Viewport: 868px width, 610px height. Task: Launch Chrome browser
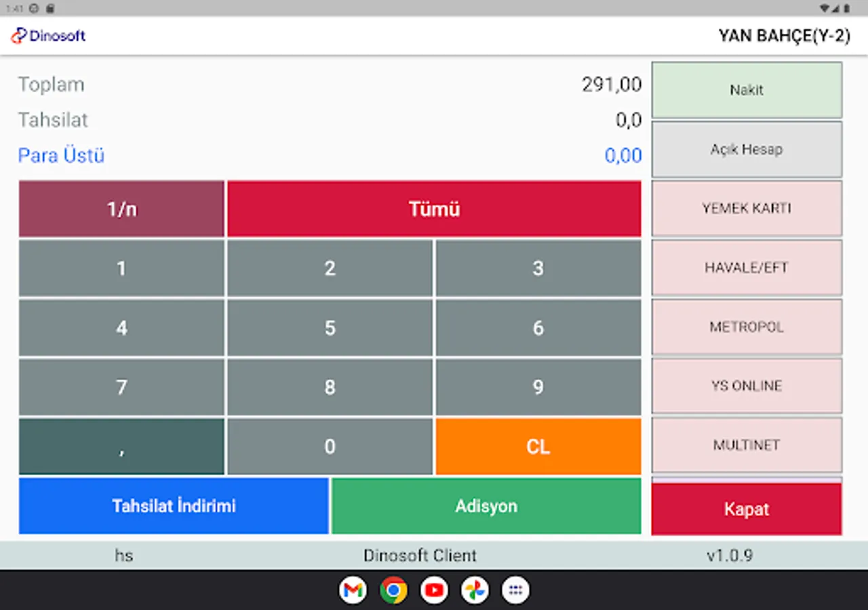393,590
